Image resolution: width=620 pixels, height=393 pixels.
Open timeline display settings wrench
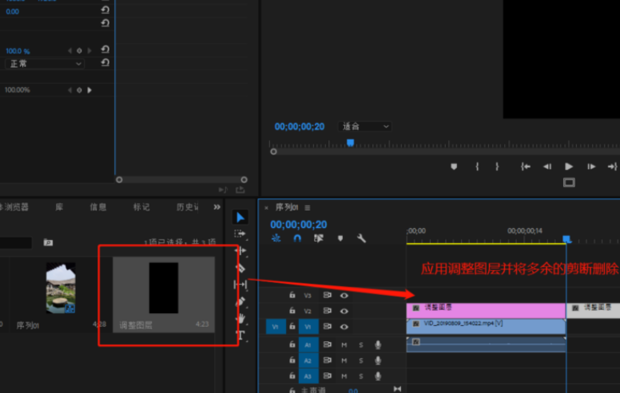361,238
